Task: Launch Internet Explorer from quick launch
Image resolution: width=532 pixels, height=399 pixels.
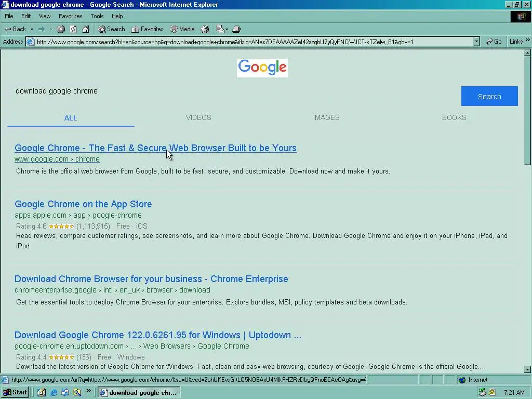Action: pyautogui.click(x=54, y=393)
